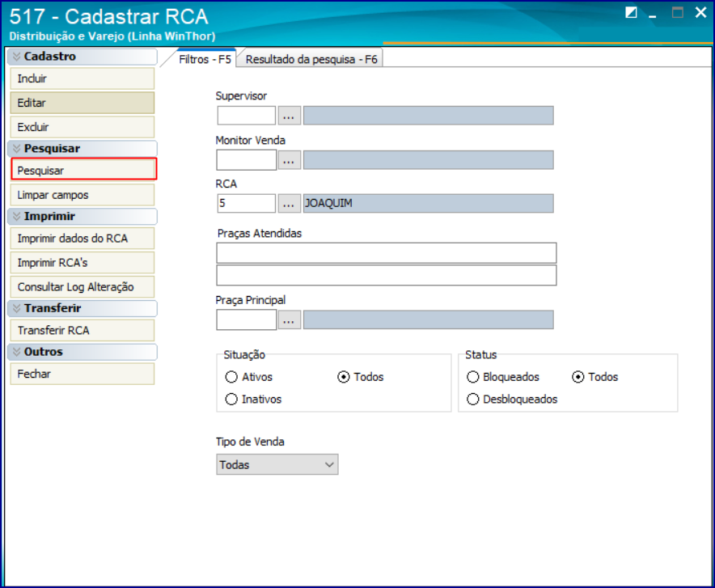Click the RCA code field containing 5

click(x=247, y=203)
